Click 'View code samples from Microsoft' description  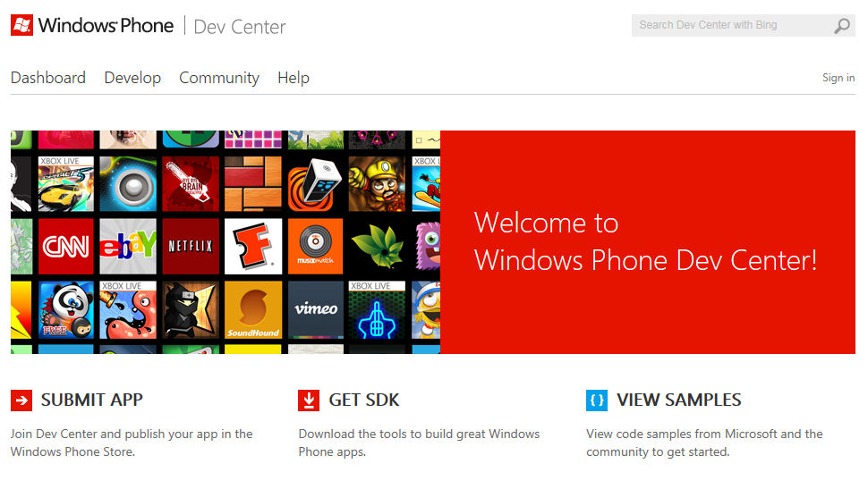[705, 443]
